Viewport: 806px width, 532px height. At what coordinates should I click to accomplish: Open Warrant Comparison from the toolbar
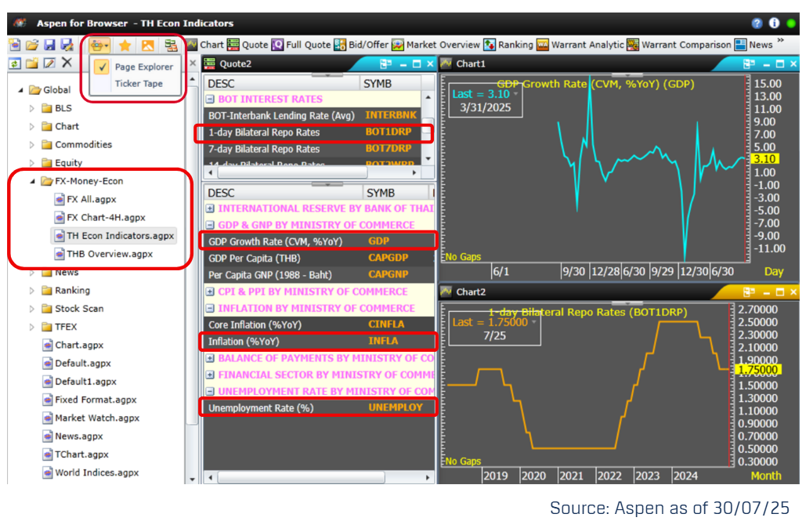pyautogui.click(x=679, y=45)
